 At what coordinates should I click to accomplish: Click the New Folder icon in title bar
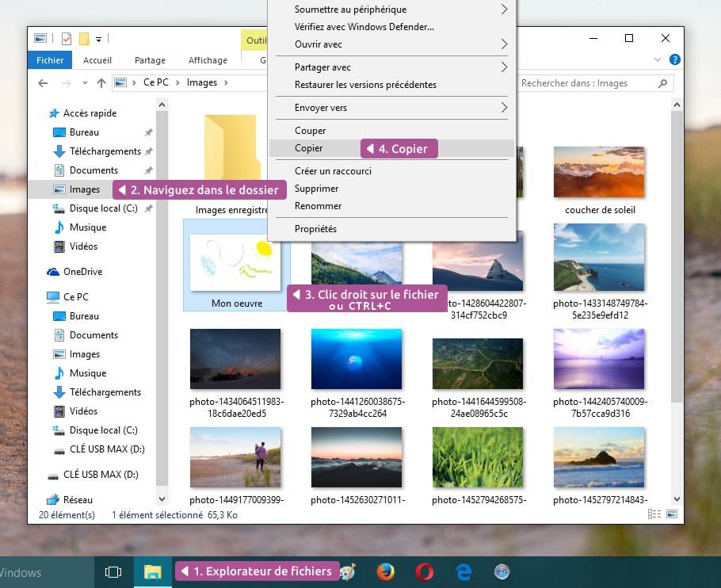83,39
